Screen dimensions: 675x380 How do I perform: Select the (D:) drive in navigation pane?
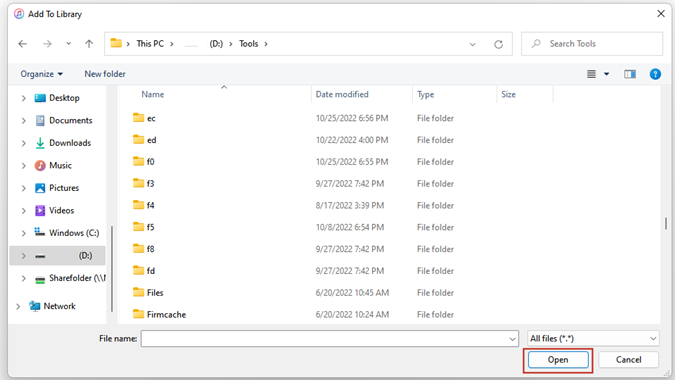[57, 256]
